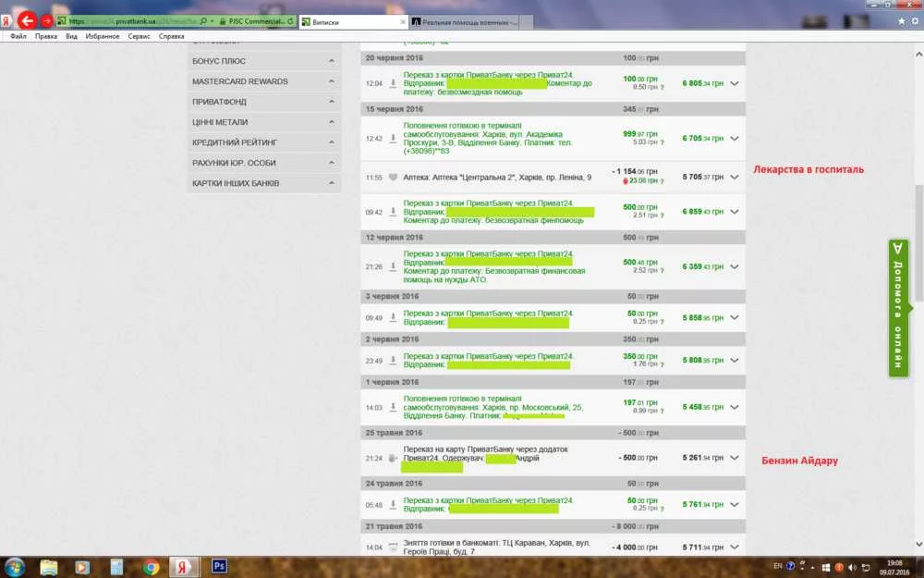Open File Explorer from taskbar
The image size is (924, 578).
tap(49, 567)
